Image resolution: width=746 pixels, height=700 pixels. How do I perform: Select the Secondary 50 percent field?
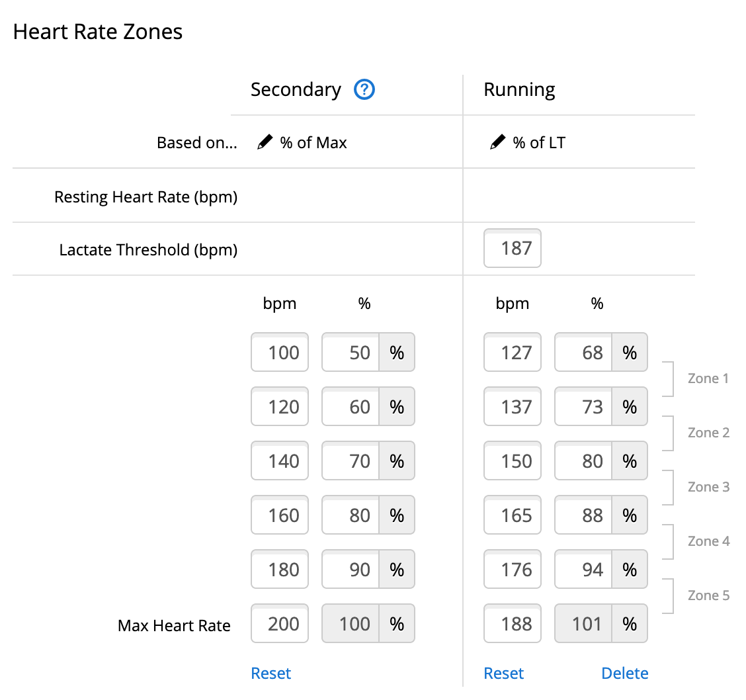[351, 353]
